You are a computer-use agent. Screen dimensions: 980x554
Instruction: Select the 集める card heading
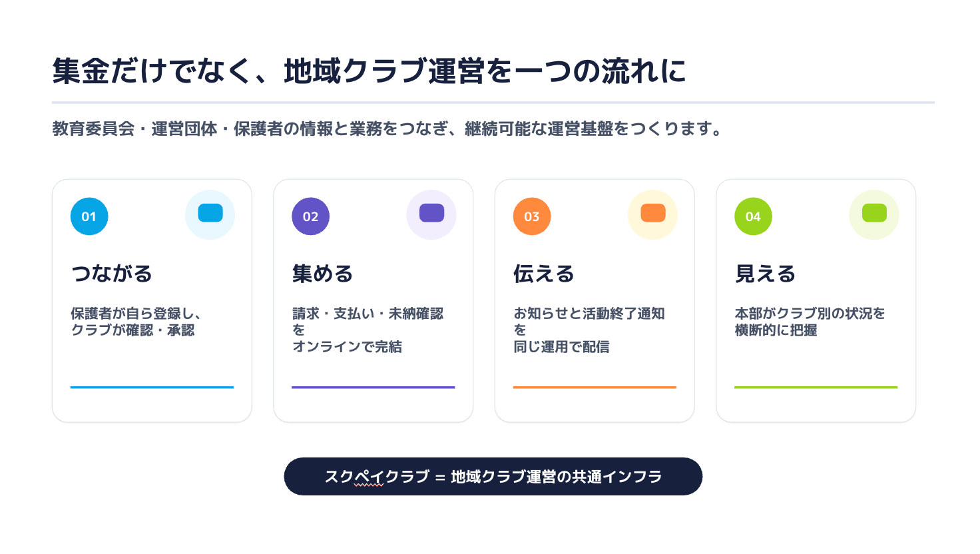[323, 274]
